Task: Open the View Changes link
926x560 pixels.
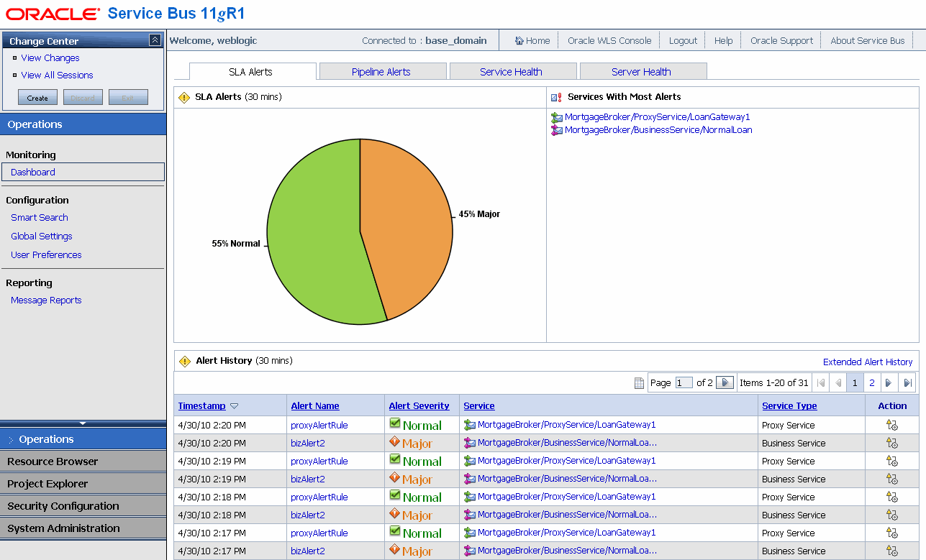Action: point(50,58)
